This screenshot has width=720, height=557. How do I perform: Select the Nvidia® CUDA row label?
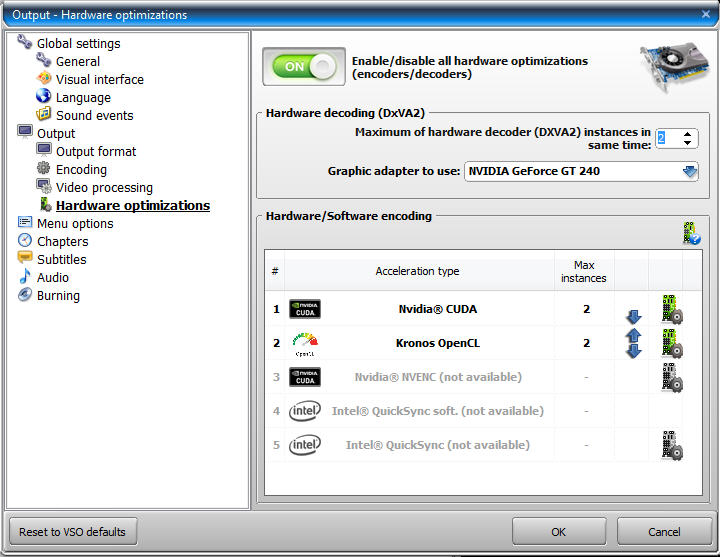click(438, 309)
